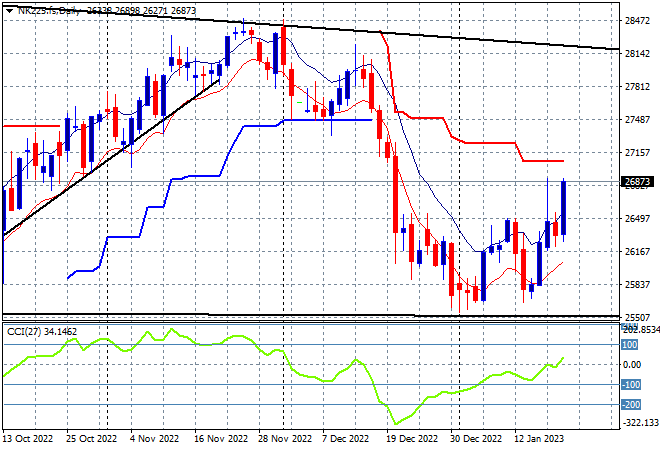Select the current price label 26873

coord(637,182)
